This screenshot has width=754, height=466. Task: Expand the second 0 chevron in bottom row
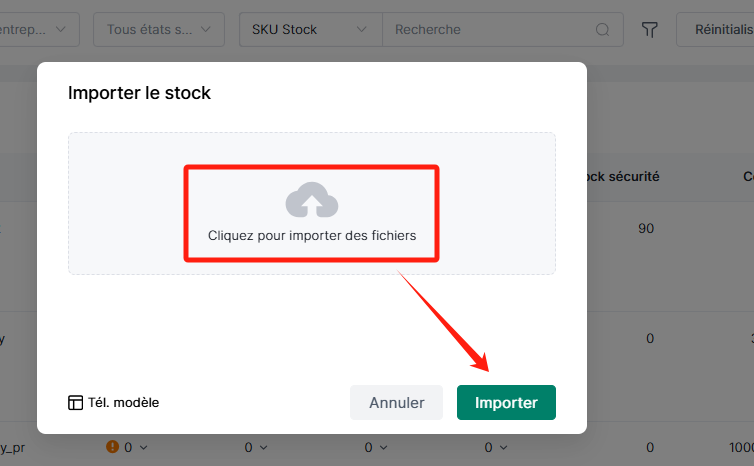(x=264, y=448)
